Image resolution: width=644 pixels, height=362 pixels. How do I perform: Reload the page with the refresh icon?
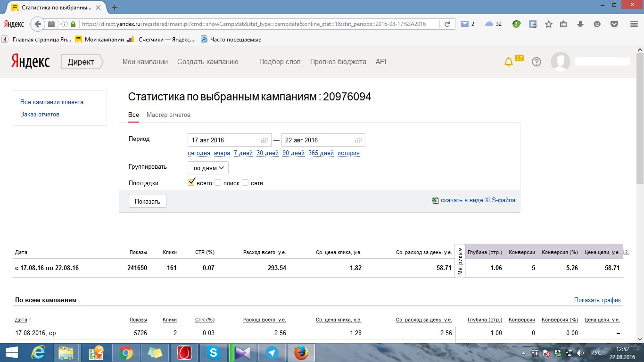pos(447,24)
